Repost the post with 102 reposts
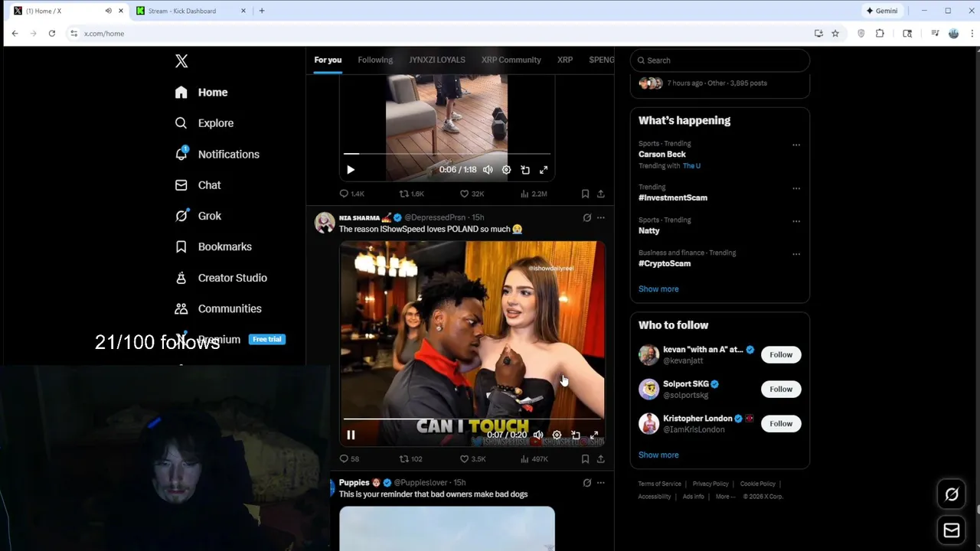Viewport: 980px width, 551px height. pyautogui.click(x=410, y=459)
